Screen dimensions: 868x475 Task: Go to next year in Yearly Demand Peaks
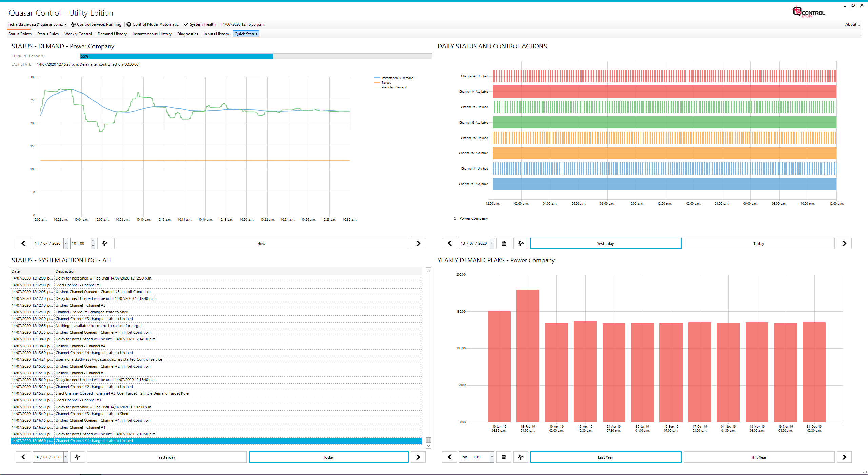tap(844, 457)
